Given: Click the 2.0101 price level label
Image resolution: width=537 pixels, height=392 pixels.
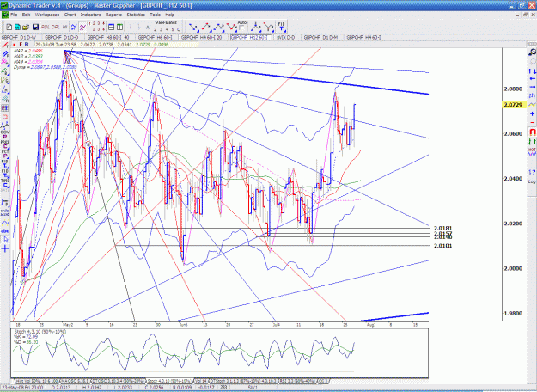Looking at the screenshot, I should pos(442,246).
